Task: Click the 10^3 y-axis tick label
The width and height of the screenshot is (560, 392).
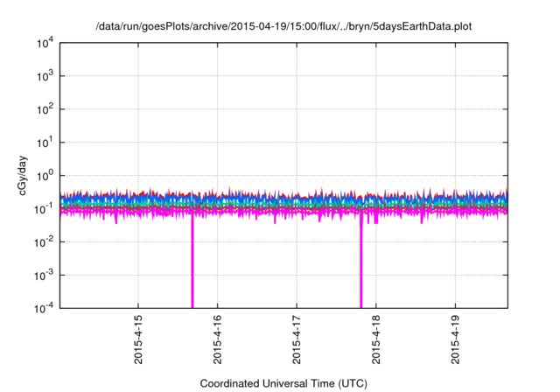Action: 45,76
